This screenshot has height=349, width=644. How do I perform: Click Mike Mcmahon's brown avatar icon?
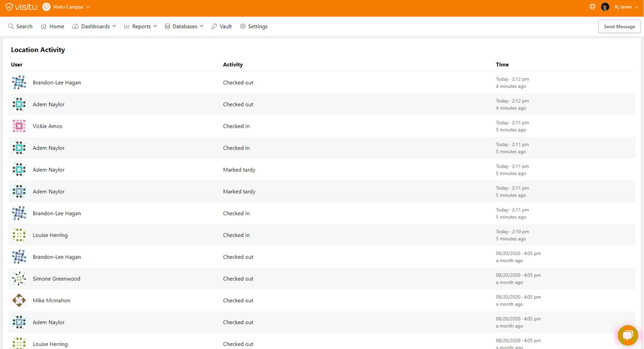pyautogui.click(x=19, y=301)
